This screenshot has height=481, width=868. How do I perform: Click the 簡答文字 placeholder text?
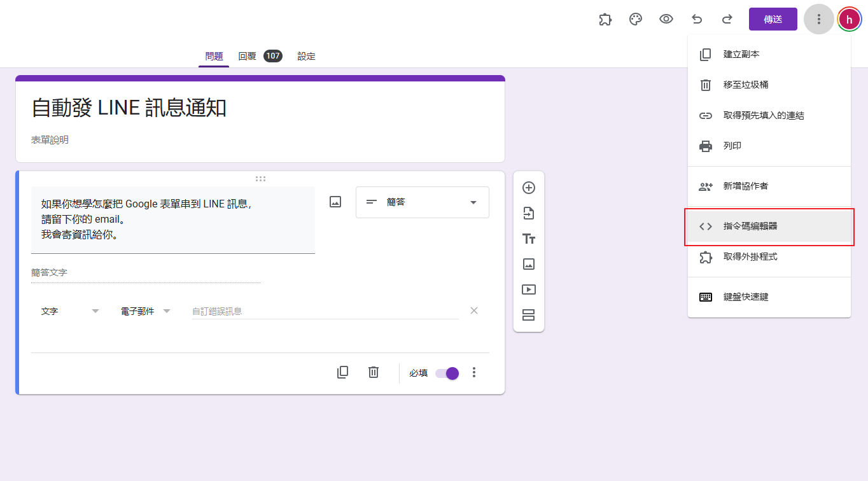tap(49, 272)
